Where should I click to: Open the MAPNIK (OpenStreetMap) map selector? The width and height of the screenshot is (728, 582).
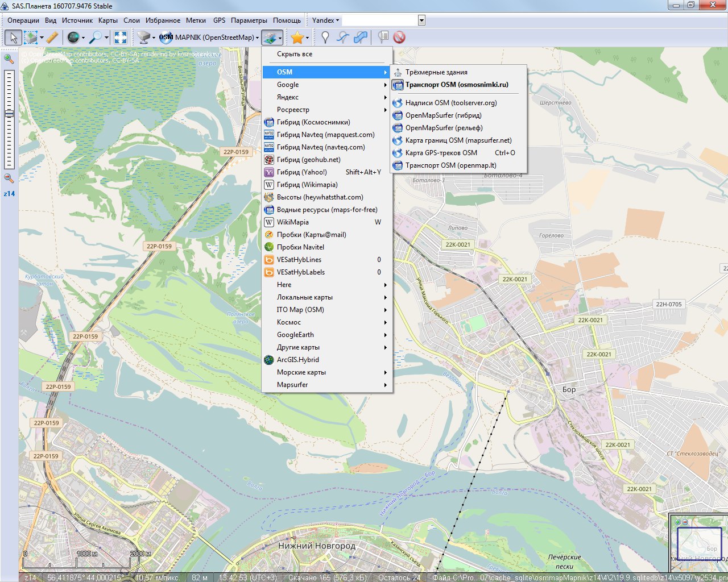[x=208, y=38]
